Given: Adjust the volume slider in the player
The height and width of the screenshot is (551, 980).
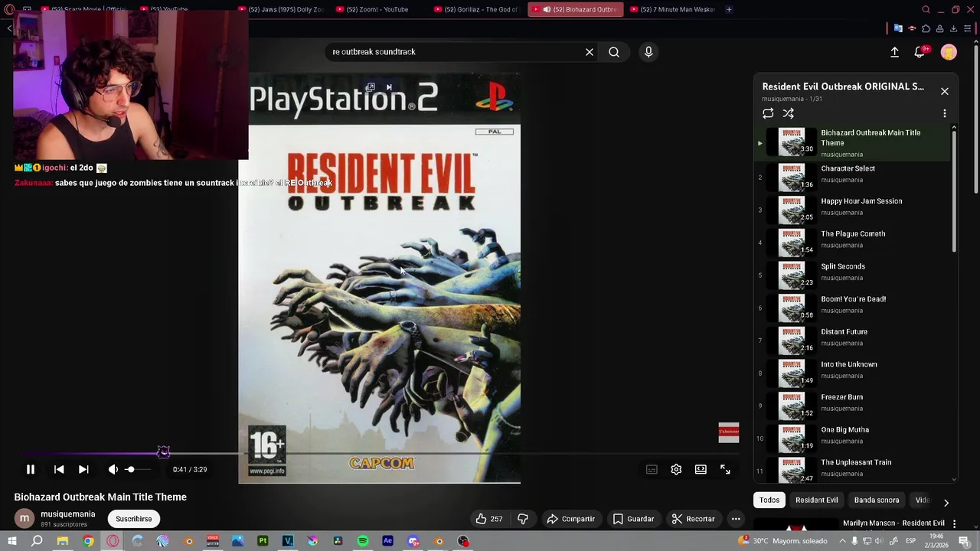Looking at the screenshot, I should tap(138, 469).
